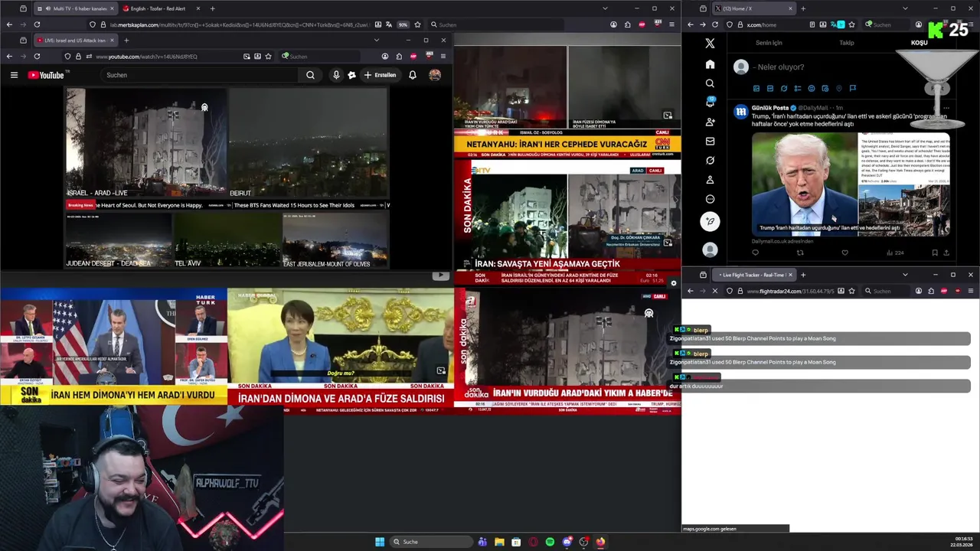The width and height of the screenshot is (980, 551).
Task: Open X more options circle icon
Action: (x=710, y=199)
